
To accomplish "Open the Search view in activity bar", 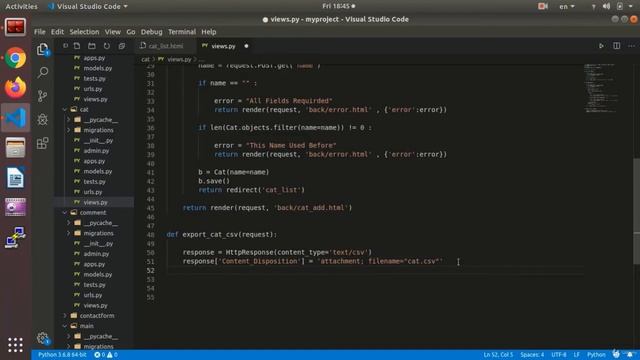I will (x=42, y=73).
